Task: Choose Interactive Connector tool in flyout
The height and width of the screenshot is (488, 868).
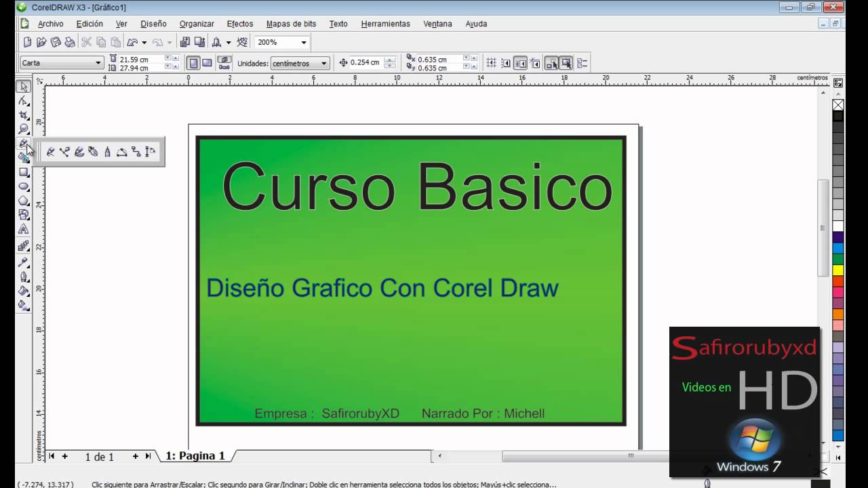Action: pos(136,152)
